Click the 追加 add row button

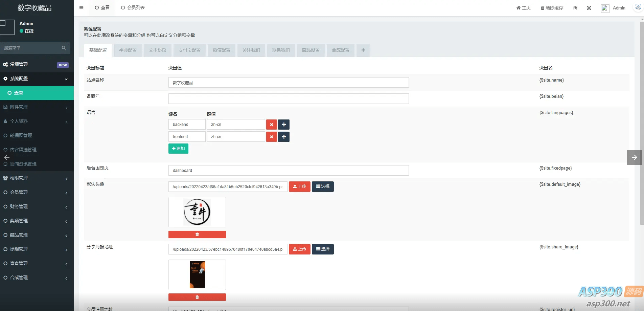178,149
